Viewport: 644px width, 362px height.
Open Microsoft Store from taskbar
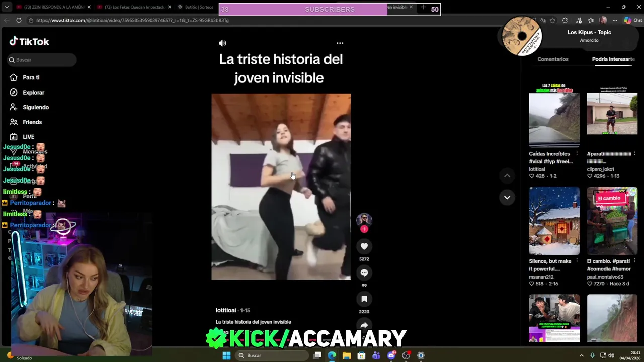[361, 355]
